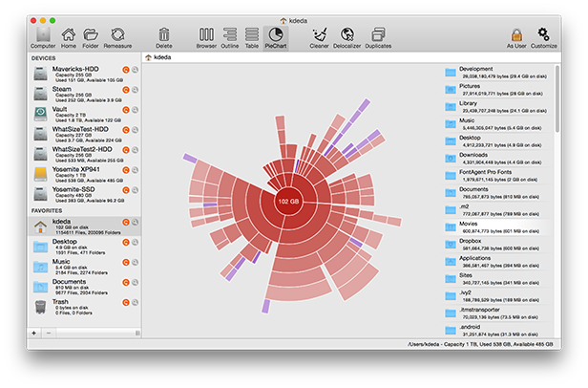Open Development folder in list
Screen dimensions: 588x388
tap(497, 73)
